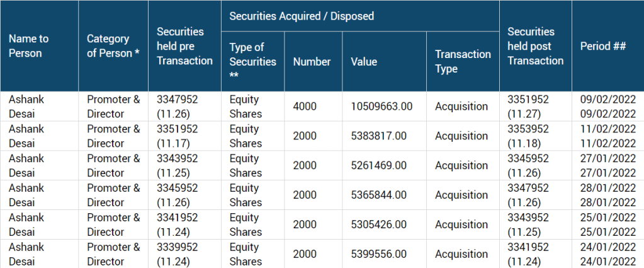Select the post-transaction cell 3353952 (11.18)
Viewport: 644px width, 268px height.
point(528,136)
